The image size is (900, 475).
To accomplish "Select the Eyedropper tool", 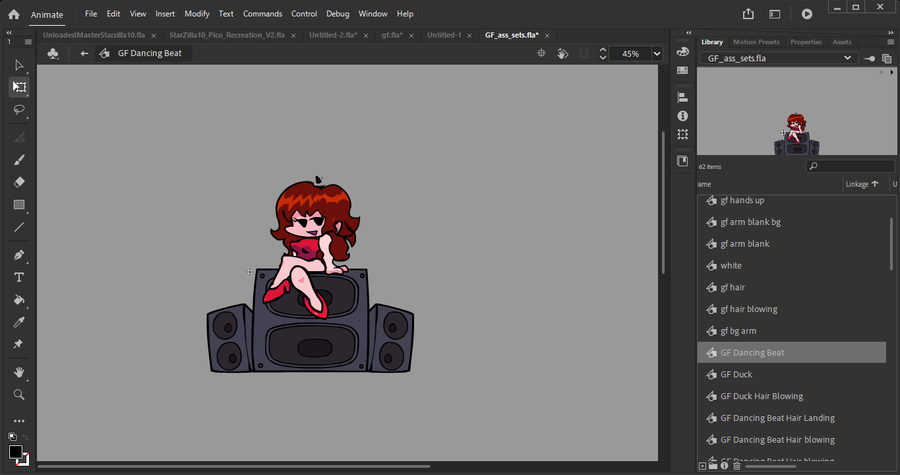I will click(19, 322).
